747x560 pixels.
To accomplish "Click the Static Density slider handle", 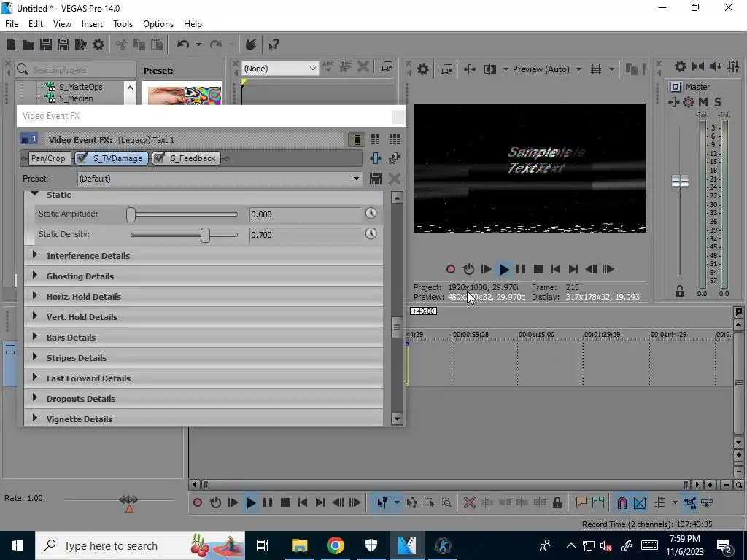I will (x=205, y=235).
